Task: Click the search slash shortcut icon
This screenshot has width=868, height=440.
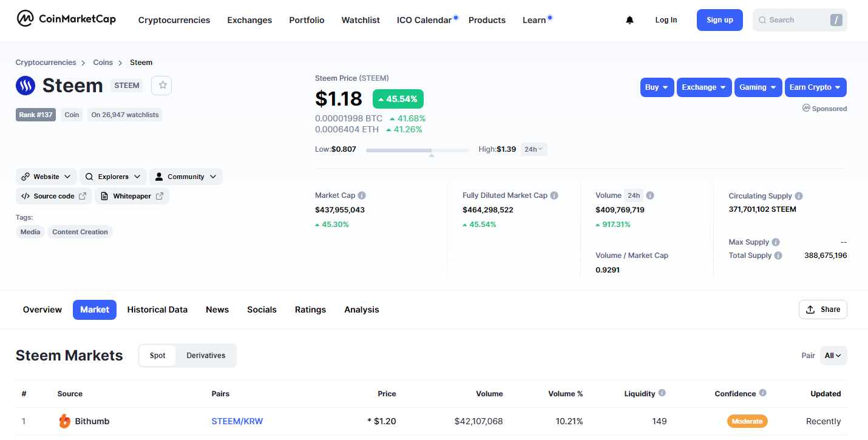Action: [x=836, y=20]
